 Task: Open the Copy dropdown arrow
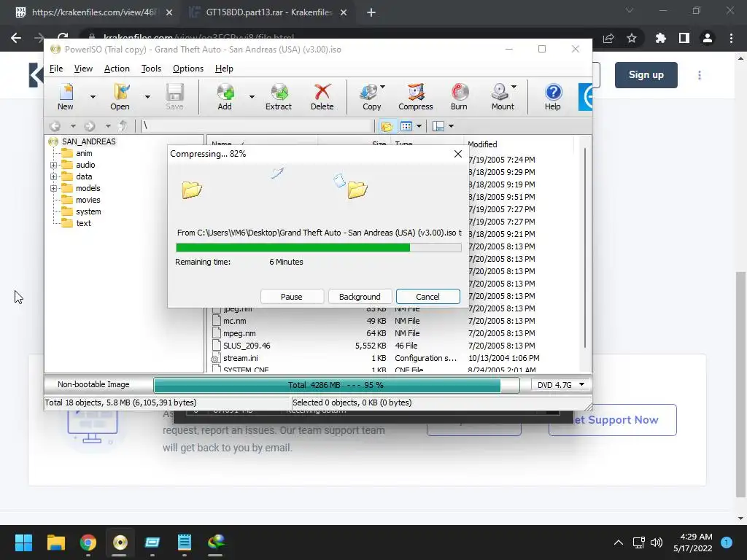point(382,87)
